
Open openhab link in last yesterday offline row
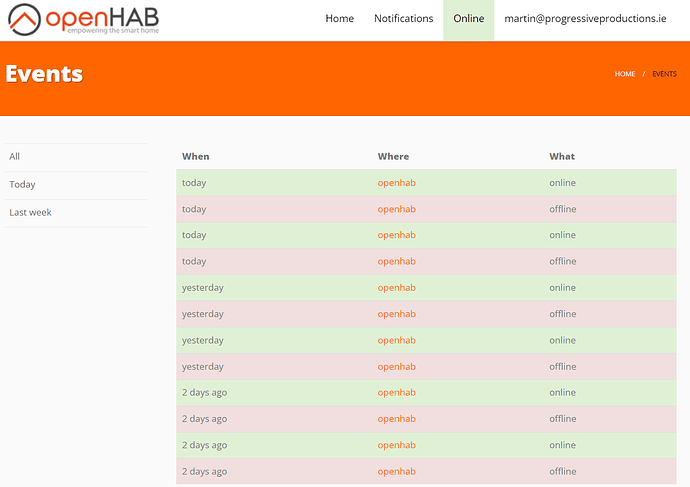(396, 366)
